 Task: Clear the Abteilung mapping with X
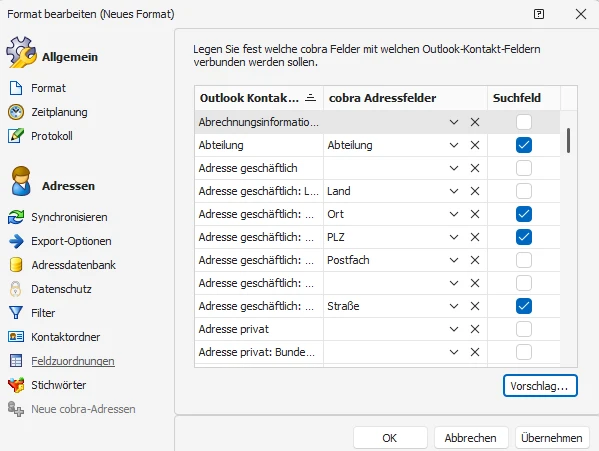pos(475,145)
